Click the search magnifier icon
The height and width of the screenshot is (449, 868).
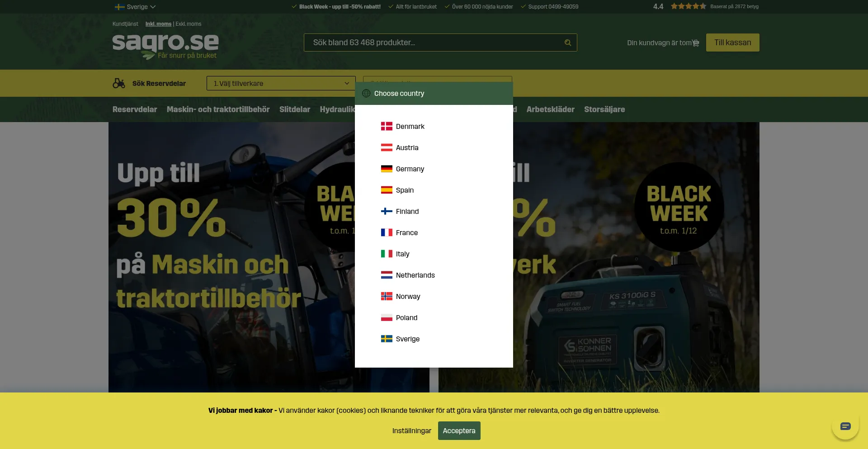[567, 43]
